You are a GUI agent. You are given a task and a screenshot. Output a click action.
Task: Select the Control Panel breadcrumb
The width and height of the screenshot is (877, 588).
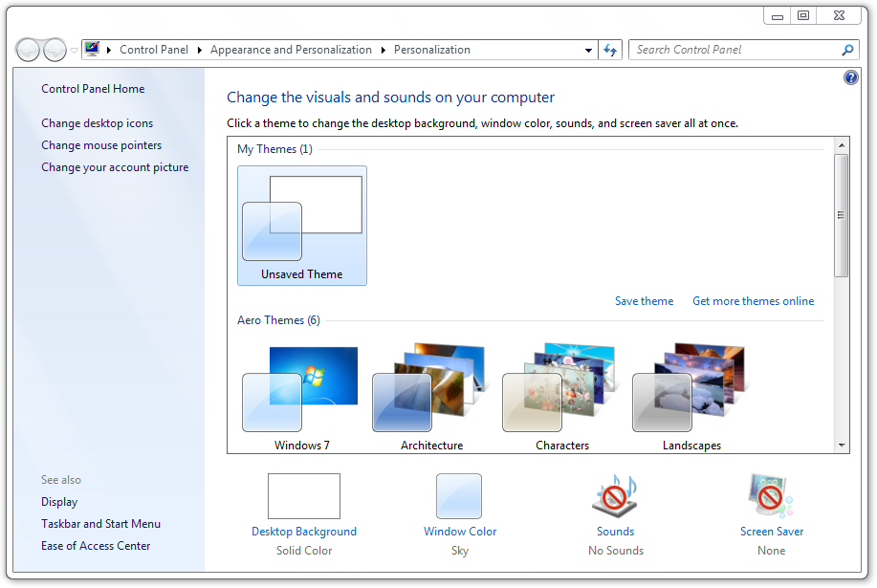154,50
